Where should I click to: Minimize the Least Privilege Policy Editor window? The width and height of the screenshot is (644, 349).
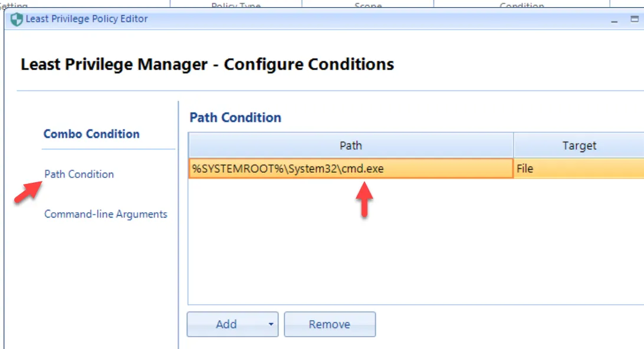[615, 20]
